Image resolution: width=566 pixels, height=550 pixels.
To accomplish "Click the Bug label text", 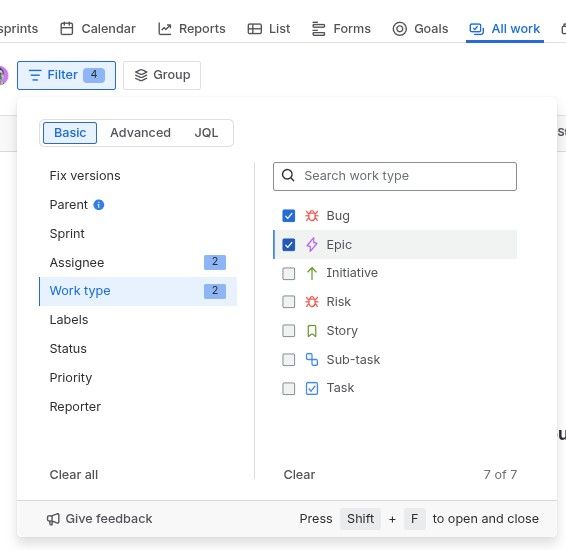I will pos(338,216).
